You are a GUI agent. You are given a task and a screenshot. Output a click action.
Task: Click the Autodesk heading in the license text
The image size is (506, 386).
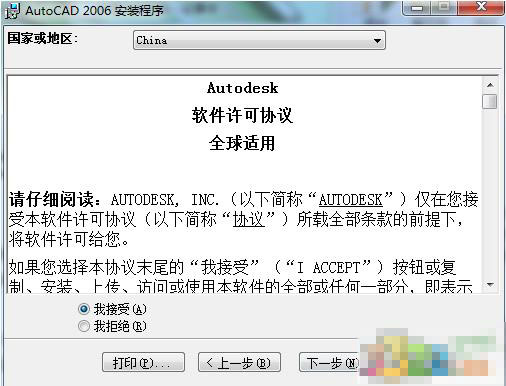point(242,88)
